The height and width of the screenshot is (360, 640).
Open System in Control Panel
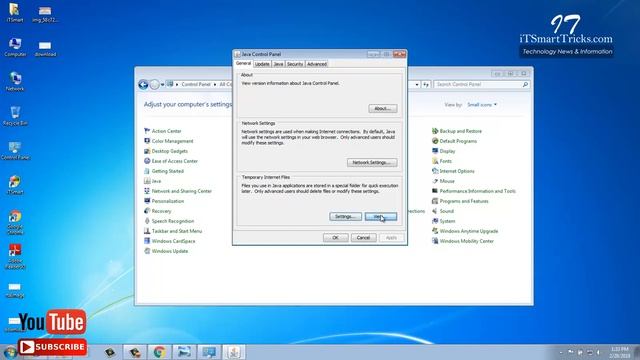(x=443, y=221)
